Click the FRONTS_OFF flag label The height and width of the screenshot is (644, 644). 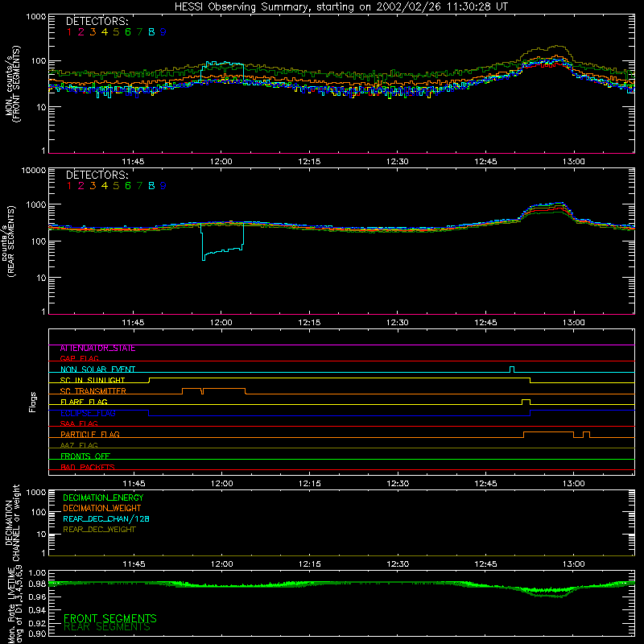pos(85,456)
